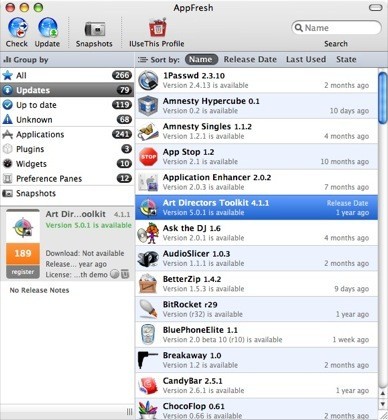
Task: Click the Amnesty Hypercube cube icon
Action: coord(148,106)
